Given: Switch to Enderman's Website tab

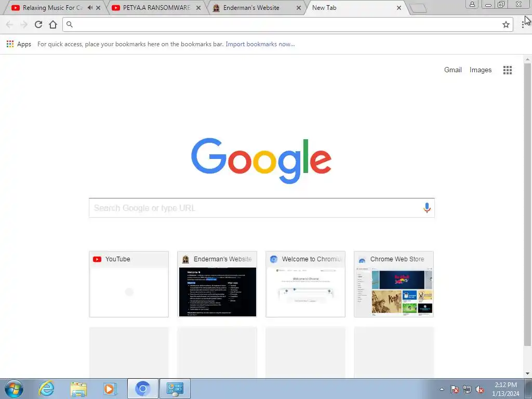Looking at the screenshot, I should pyautogui.click(x=256, y=7).
